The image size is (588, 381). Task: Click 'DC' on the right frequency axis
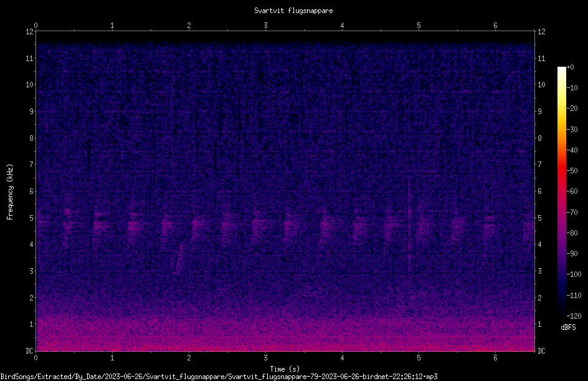[x=541, y=351]
